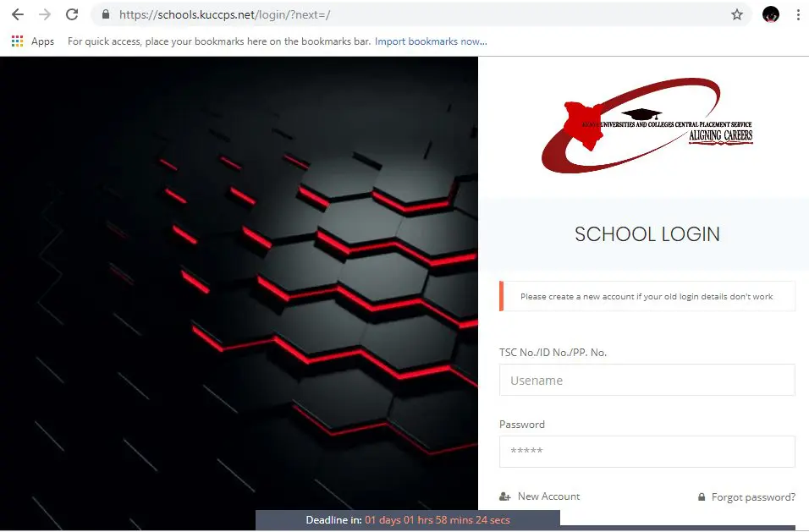
Task: Bookmark this page with the star icon
Action: click(736, 14)
